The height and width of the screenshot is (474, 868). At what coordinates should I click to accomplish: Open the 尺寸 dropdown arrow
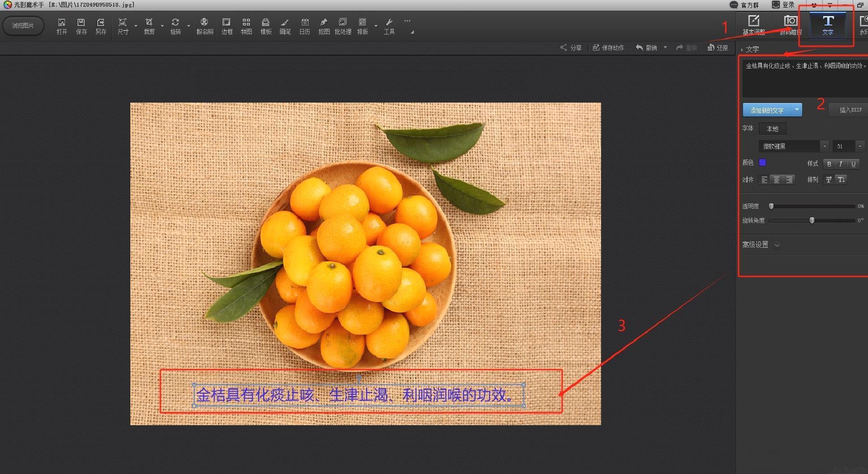click(136, 26)
